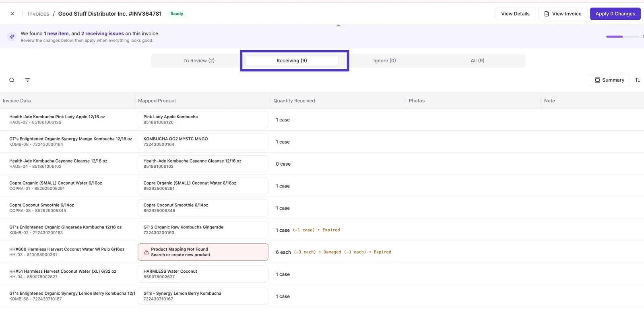Viewport: 644px width, 327px height.
Task: Click invoice item Copra Coconut Smoothie COPRA-08
Action: [41, 208]
